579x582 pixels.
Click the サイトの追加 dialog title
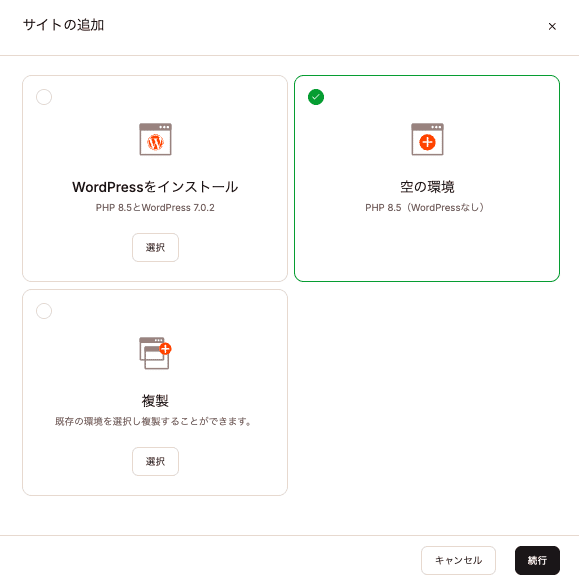[x=63, y=25]
